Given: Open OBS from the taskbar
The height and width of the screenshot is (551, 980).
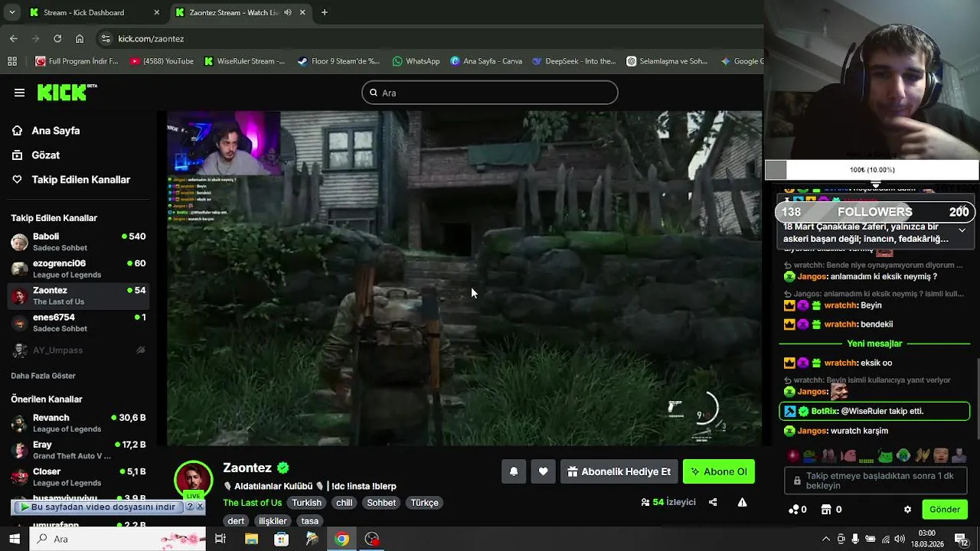Looking at the screenshot, I should point(372,539).
